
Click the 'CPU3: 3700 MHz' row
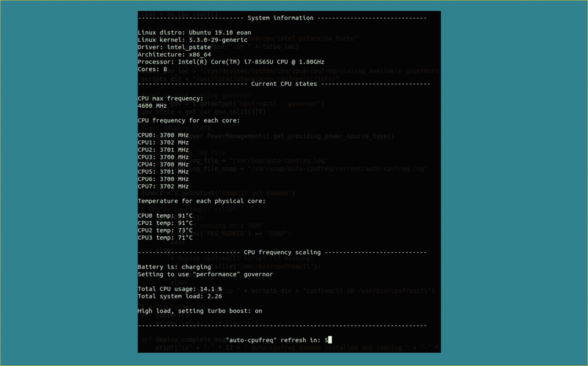pos(163,157)
